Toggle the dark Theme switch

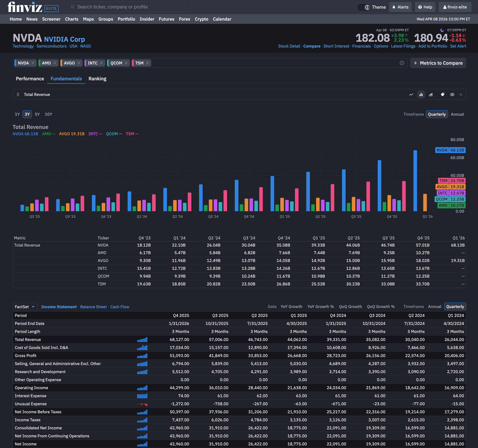coord(364,7)
